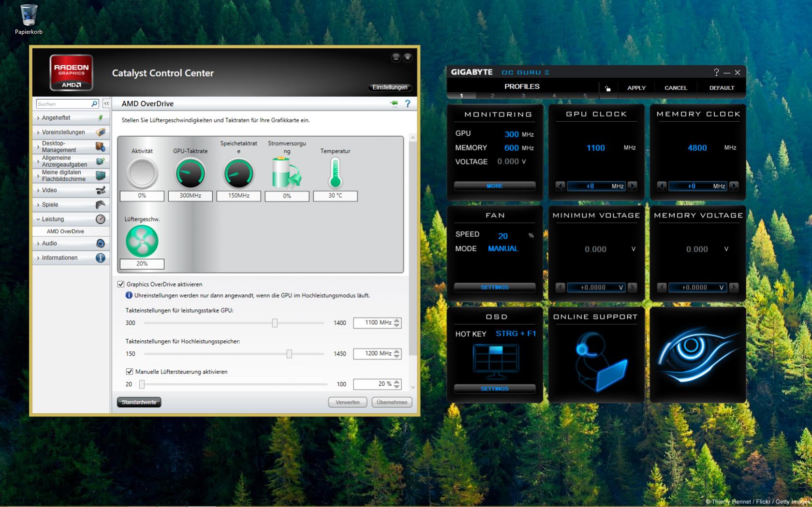Click the search magnifier in Catalyst sidebar
The height and width of the screenshot is (507, 812).
click(94, 104)
